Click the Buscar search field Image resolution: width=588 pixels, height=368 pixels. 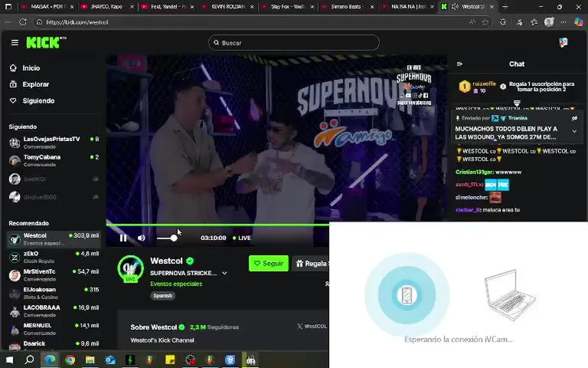point(293,43)
